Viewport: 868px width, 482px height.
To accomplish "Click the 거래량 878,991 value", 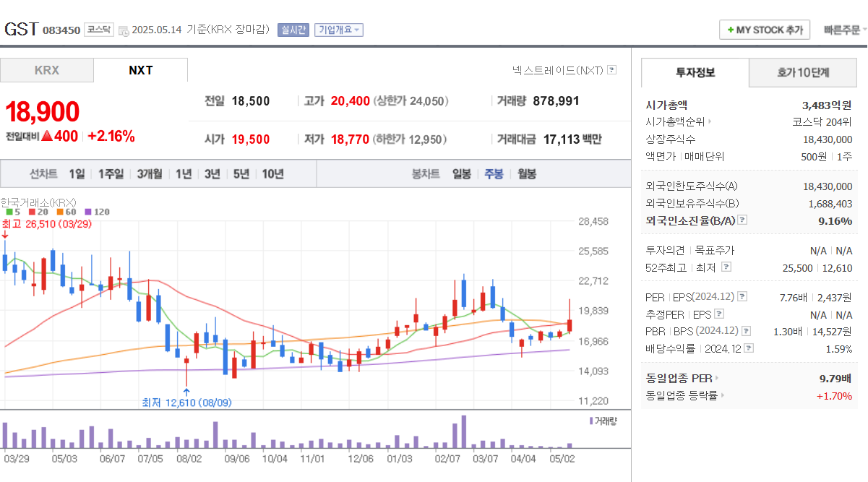I will [x=556, y=101].
